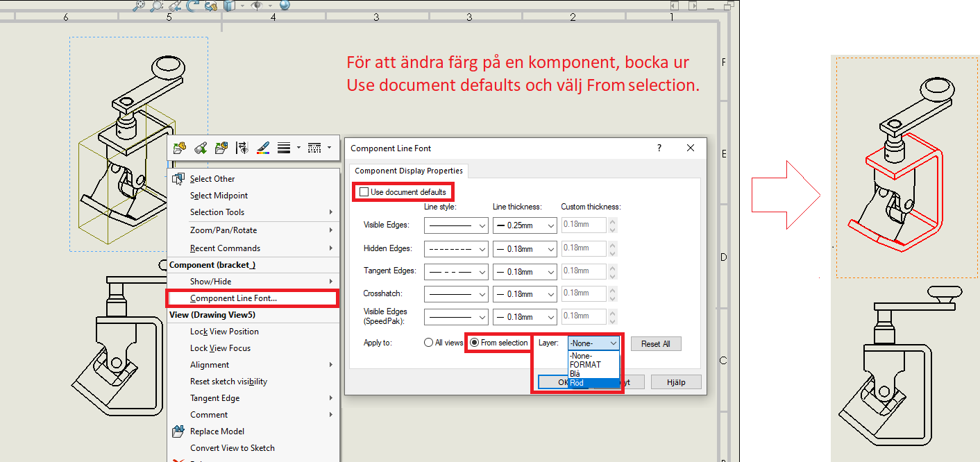Click Component Line Font menu entry
This screenshot has width=980, height=462.
coord(233,298)
